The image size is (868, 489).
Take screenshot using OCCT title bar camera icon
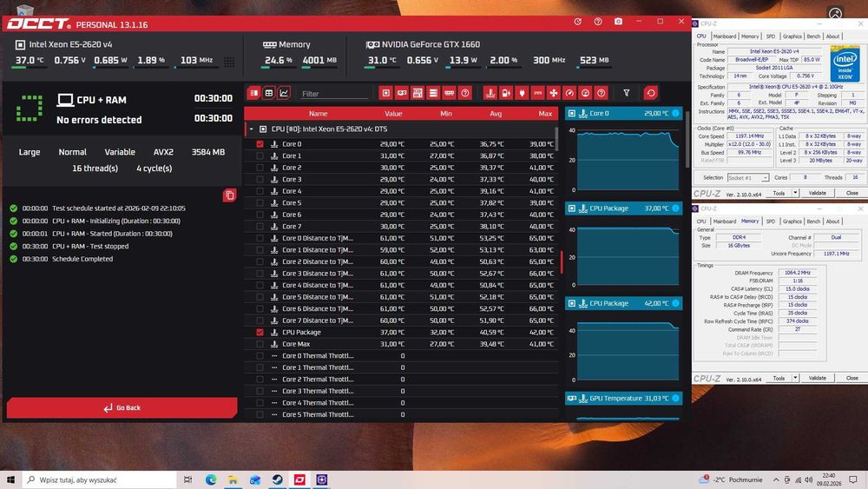[618, 22]
